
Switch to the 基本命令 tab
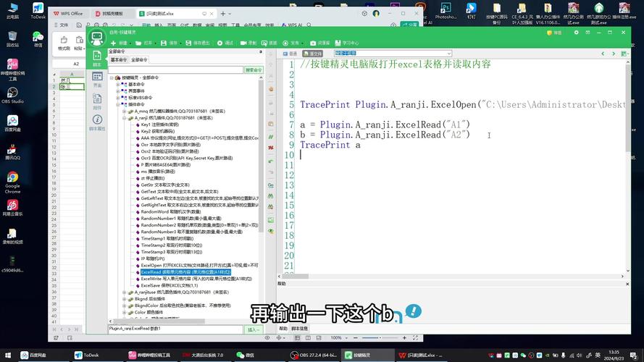[x=118, y=60]
